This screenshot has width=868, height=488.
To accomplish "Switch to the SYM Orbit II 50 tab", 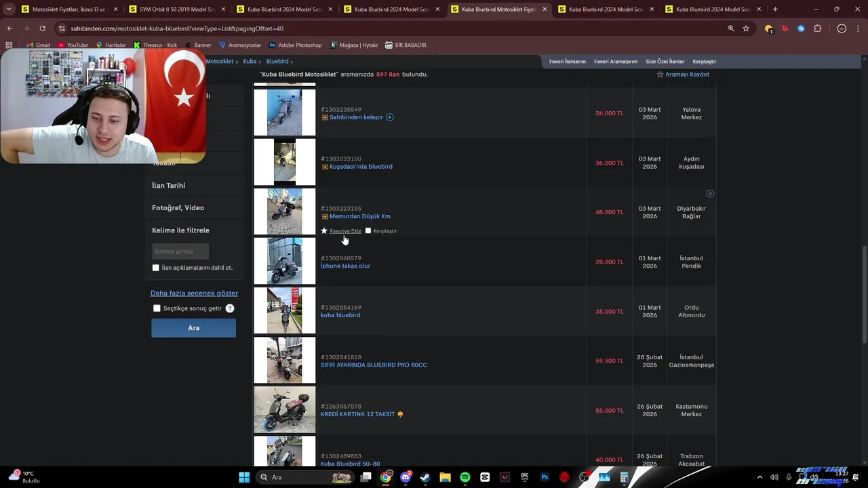I will pyautogui.click(x=176, y=9).
